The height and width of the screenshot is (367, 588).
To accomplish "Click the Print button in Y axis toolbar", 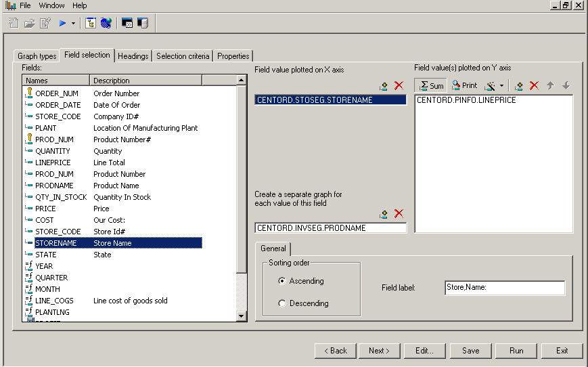I will pos(464,85).
